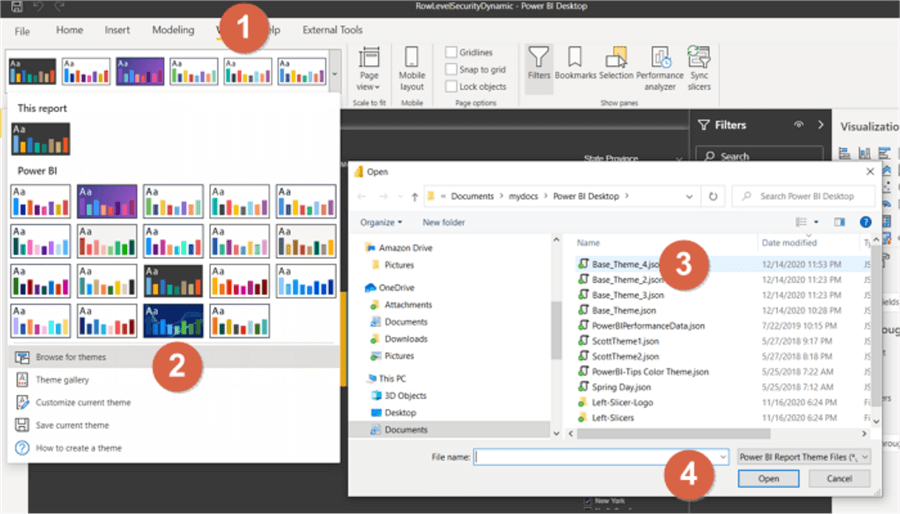Screen dimensions: 900x514
Task: Open the address bar history dropdown
Action: pyautogui.click(x=689, y=196)
